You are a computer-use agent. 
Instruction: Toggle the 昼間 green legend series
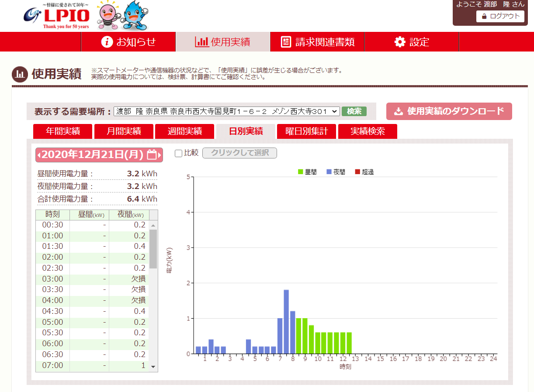[307, 172]
